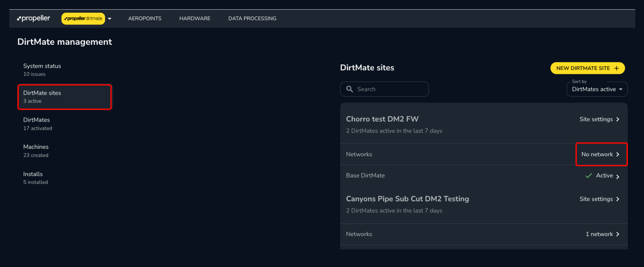Click the 5 installed text

pos(35,182)
